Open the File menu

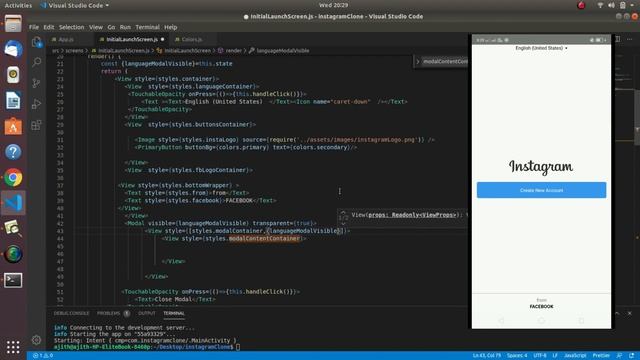point(34,27)
